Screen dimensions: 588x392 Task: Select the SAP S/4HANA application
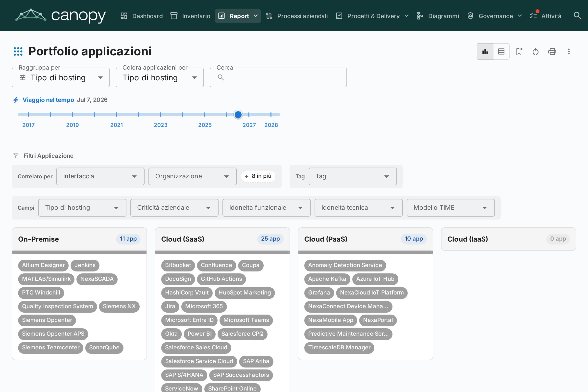pyautogui.click(x=184, y=375)
